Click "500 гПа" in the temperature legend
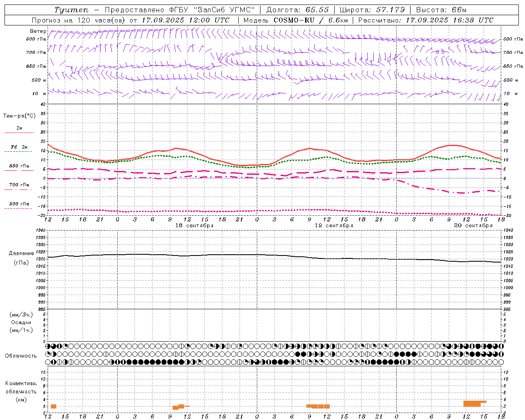Screen dimensions: 525x420 click(x=19, y=204)
